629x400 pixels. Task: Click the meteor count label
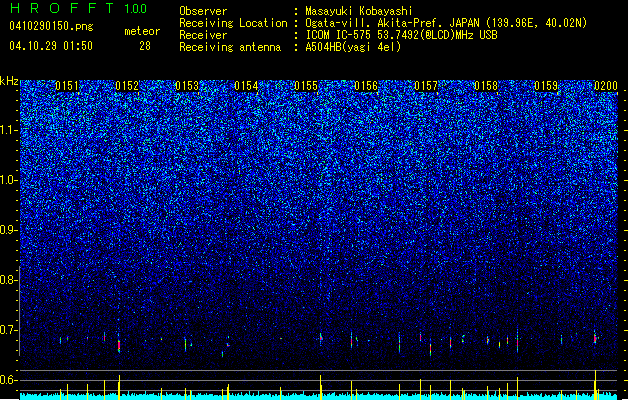click(142, 31)
